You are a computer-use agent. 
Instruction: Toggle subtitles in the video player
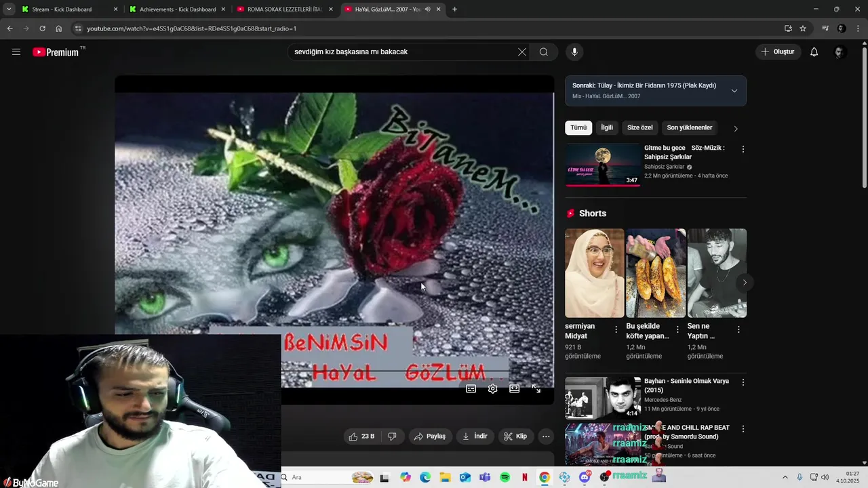point(471,389)
